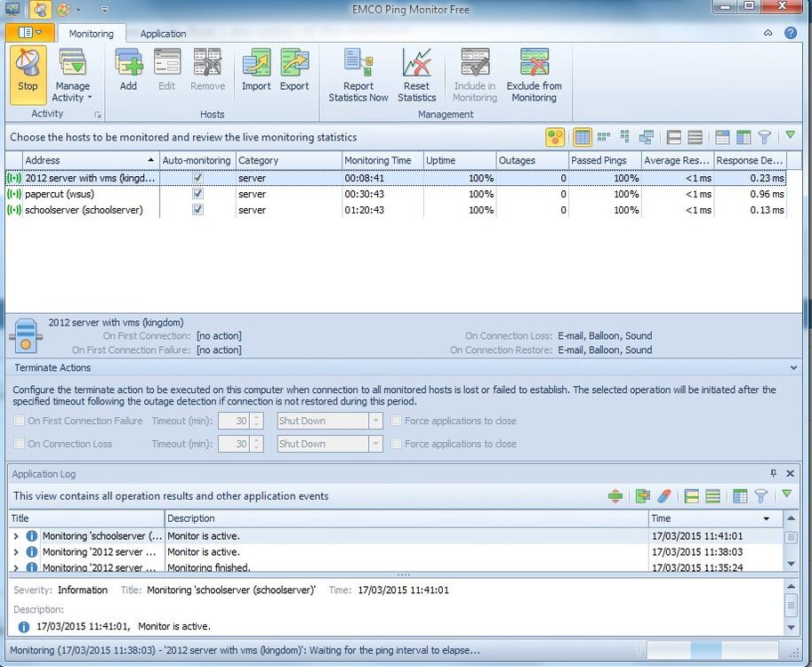Import hosts list
This screenshot has width=812, height=667.
pos(256,70)
